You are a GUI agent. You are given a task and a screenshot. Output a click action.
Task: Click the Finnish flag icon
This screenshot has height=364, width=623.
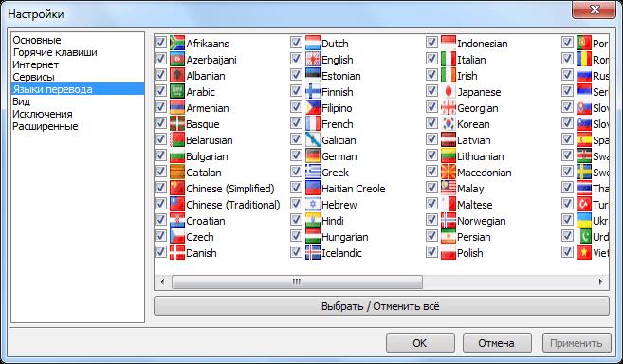[x=313, y=91]
